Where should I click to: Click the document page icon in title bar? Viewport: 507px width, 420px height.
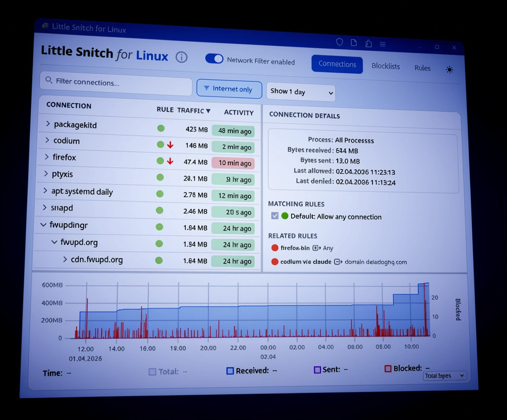[354, 43]
